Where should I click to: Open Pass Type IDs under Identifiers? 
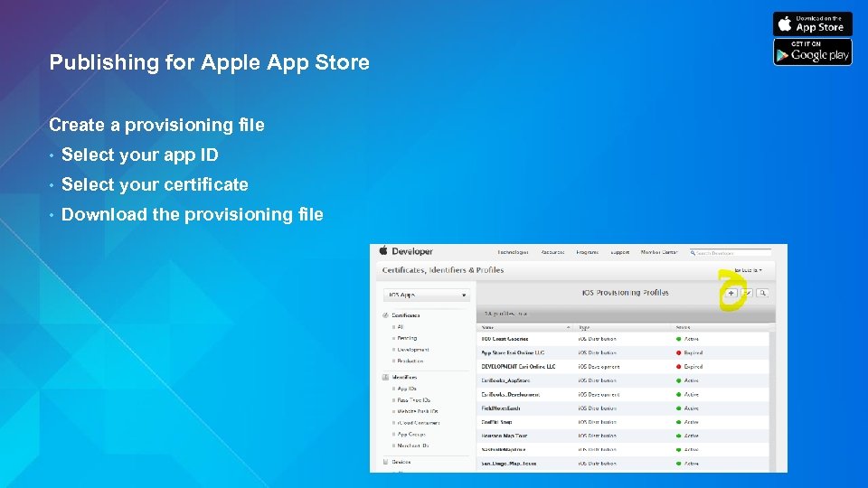click(x=413, y=400)
